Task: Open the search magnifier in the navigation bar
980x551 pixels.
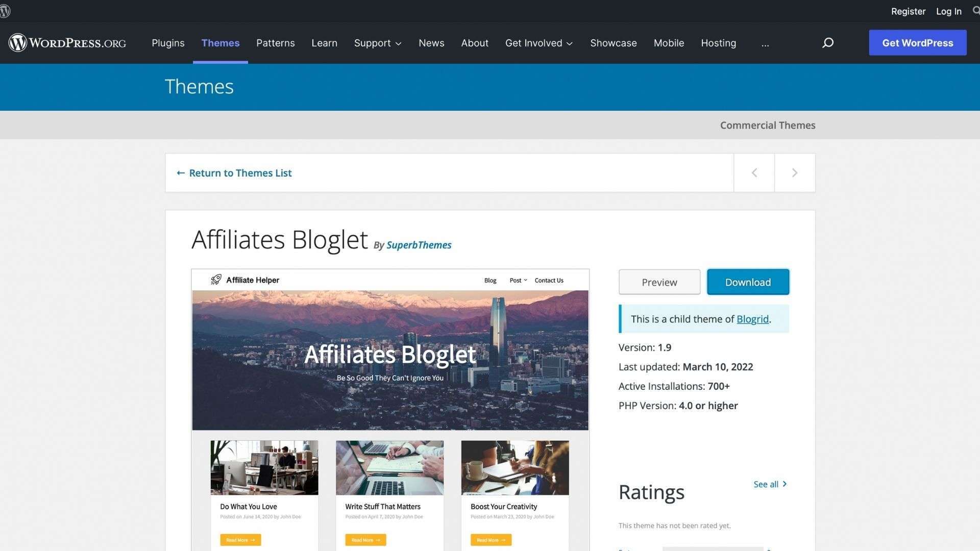Action: pyautogui.click(x=828, y=43)
